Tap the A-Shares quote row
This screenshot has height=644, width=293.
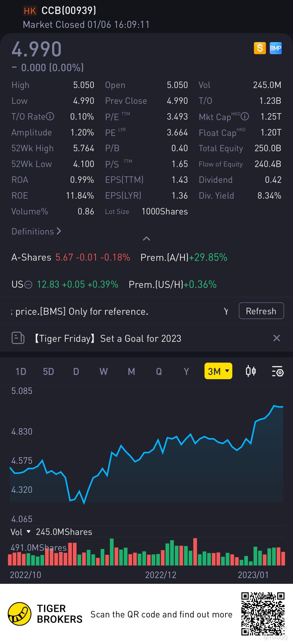pyautogui.click(x=71, y=257)
